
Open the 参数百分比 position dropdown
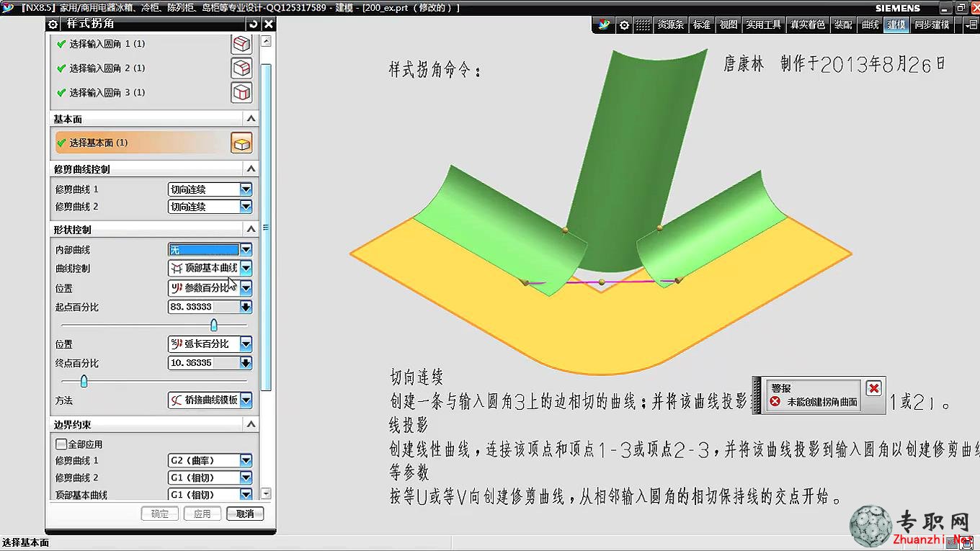210,287
